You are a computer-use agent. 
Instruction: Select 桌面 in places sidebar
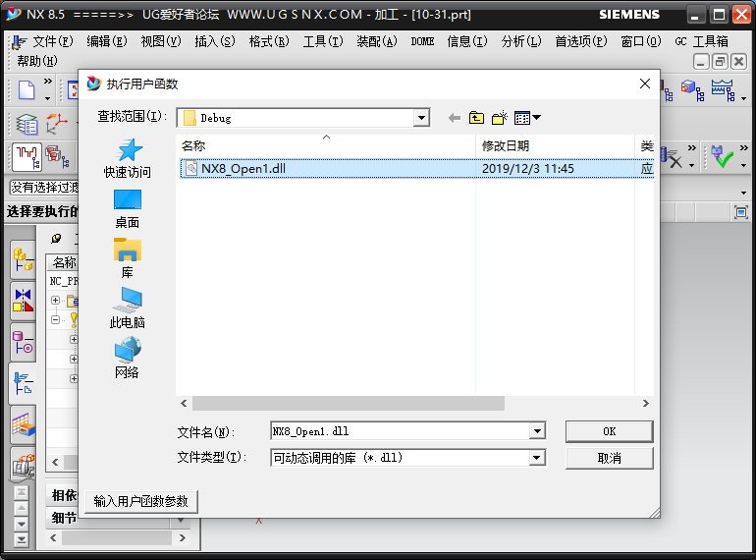pos(128,209)
